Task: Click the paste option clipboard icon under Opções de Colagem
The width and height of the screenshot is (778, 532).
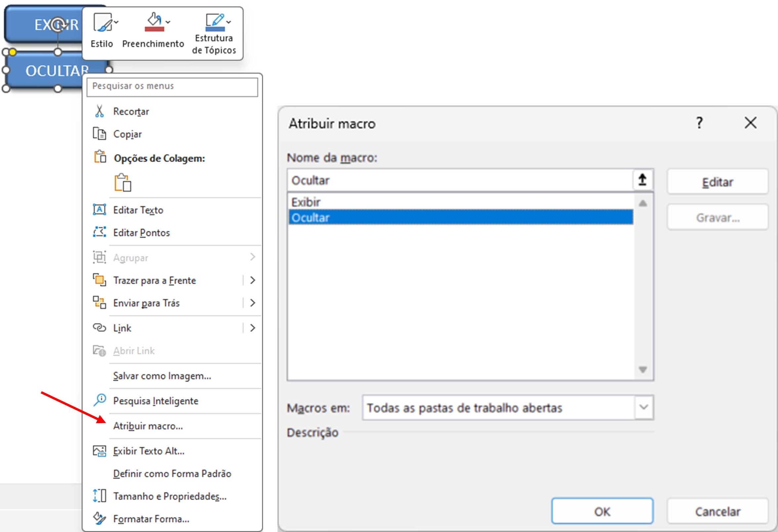Action: [x=122, y=183]
